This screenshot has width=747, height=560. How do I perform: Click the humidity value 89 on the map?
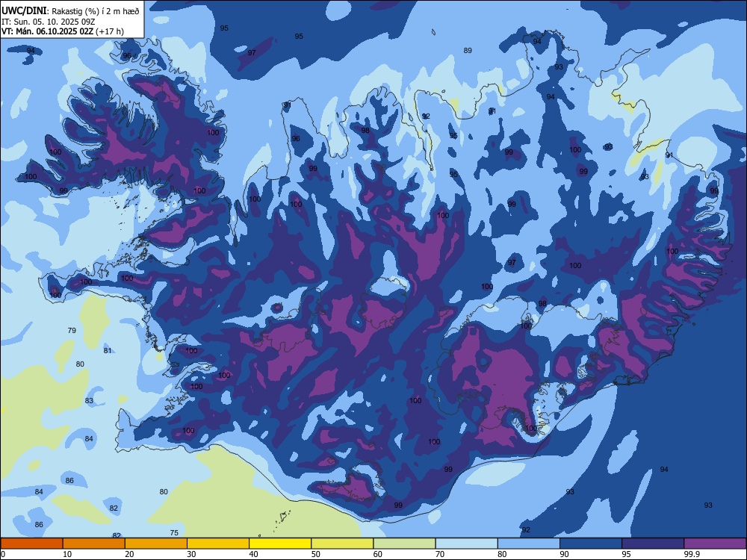pos(468,51)
